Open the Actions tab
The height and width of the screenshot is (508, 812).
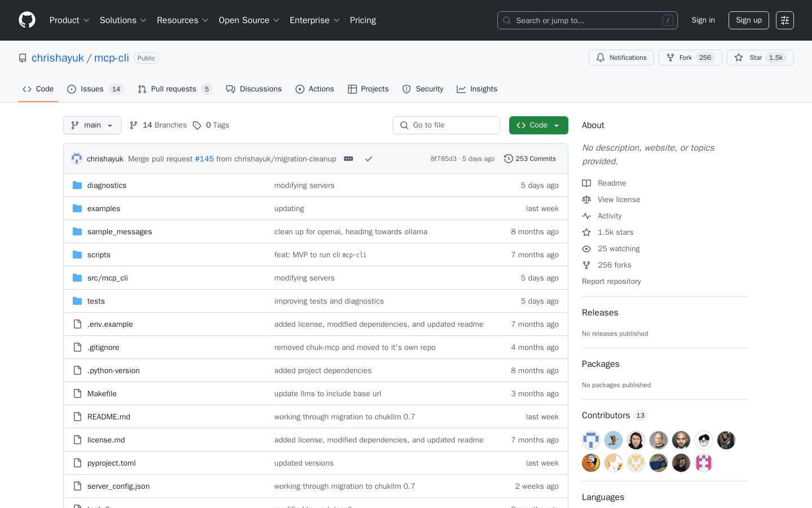pyautogui.click(x=315, y=89)
